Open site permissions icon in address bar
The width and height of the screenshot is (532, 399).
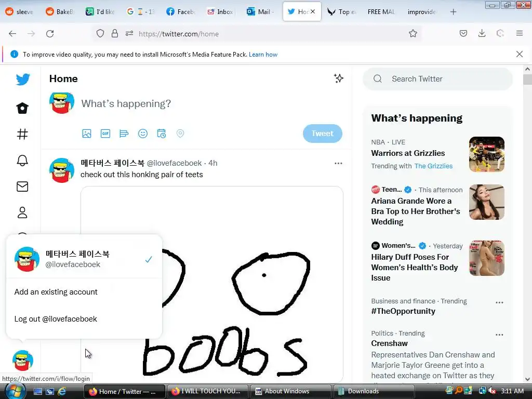point(129,33)
